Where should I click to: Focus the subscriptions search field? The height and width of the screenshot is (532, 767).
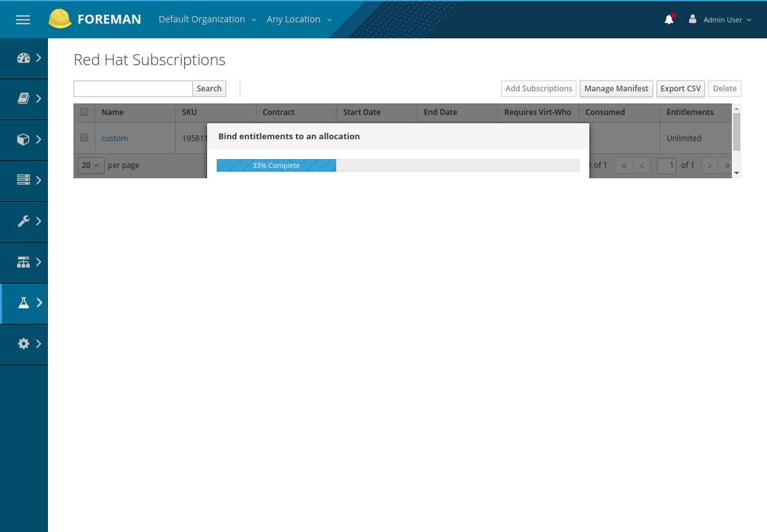point(133,89)
